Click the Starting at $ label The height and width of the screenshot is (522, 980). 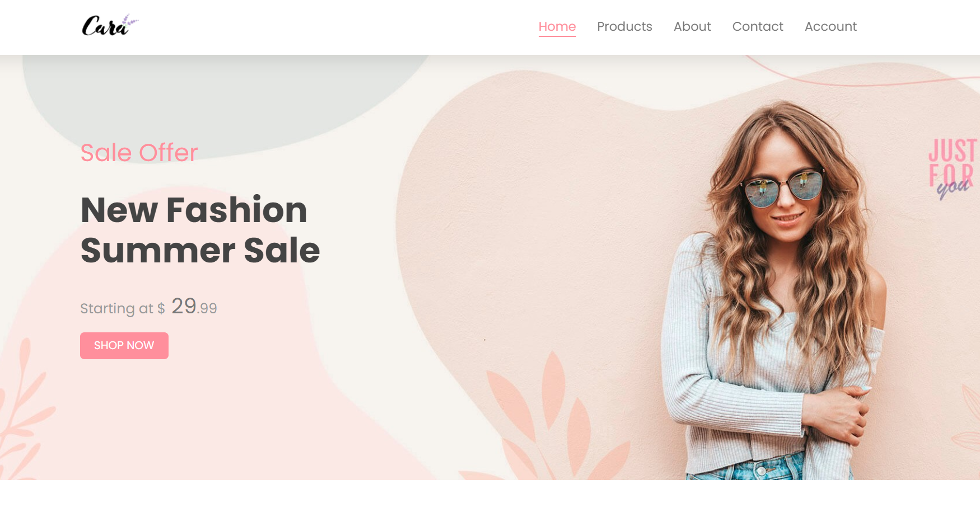pyautogui.click(x=123, y=308)
